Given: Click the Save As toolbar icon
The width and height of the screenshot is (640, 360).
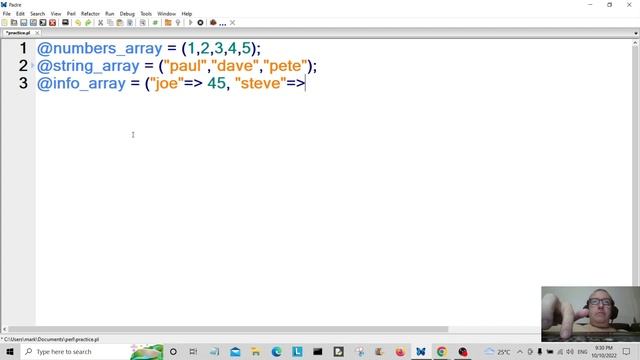Looking at the screenshot, I should point(33,23).
